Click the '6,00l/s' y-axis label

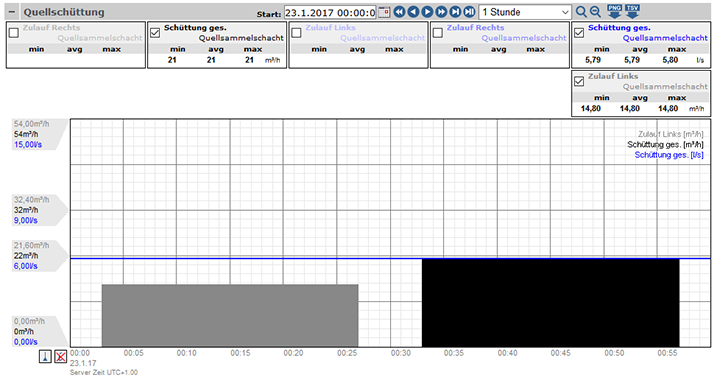pyautogui.click(x=26, y=266)
